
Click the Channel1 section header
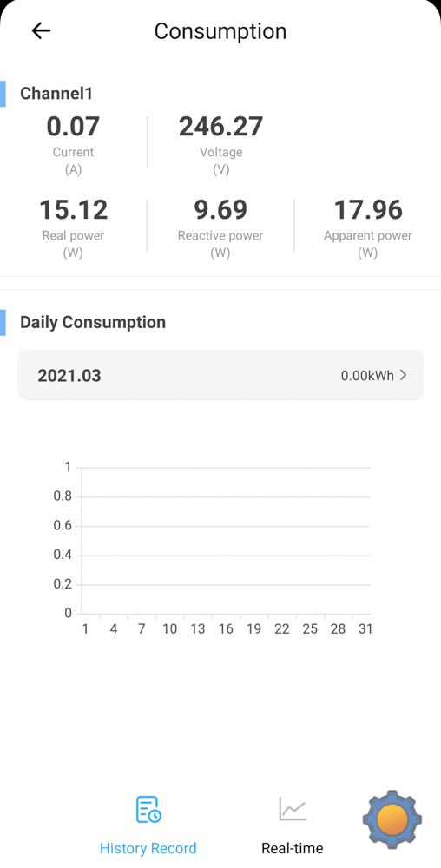56,94
